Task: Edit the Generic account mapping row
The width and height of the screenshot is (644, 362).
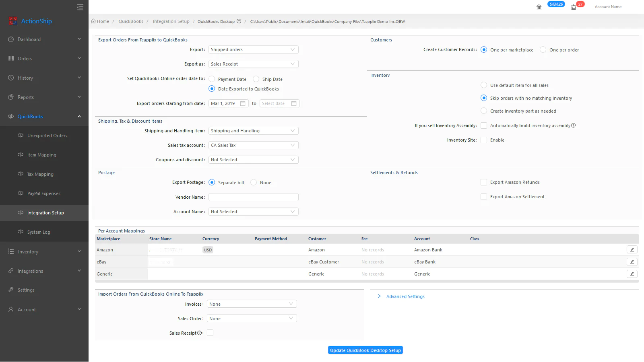Action: 632,274
